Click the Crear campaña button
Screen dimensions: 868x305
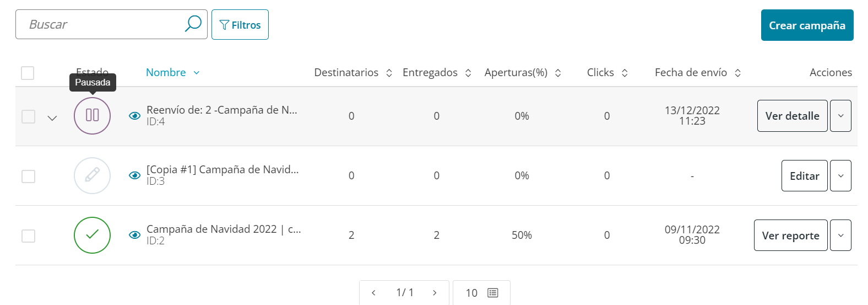[x=807, y=25]
